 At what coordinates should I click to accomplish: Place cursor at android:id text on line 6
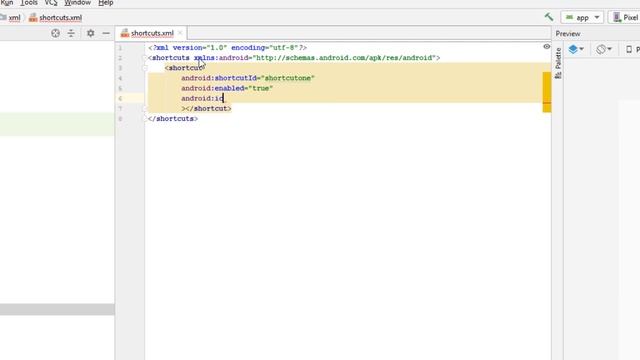click(202, 98)
